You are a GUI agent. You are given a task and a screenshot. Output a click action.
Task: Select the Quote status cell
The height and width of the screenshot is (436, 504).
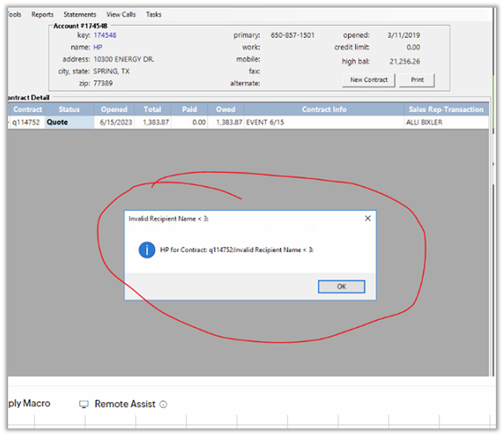click(x=69, y=122)
